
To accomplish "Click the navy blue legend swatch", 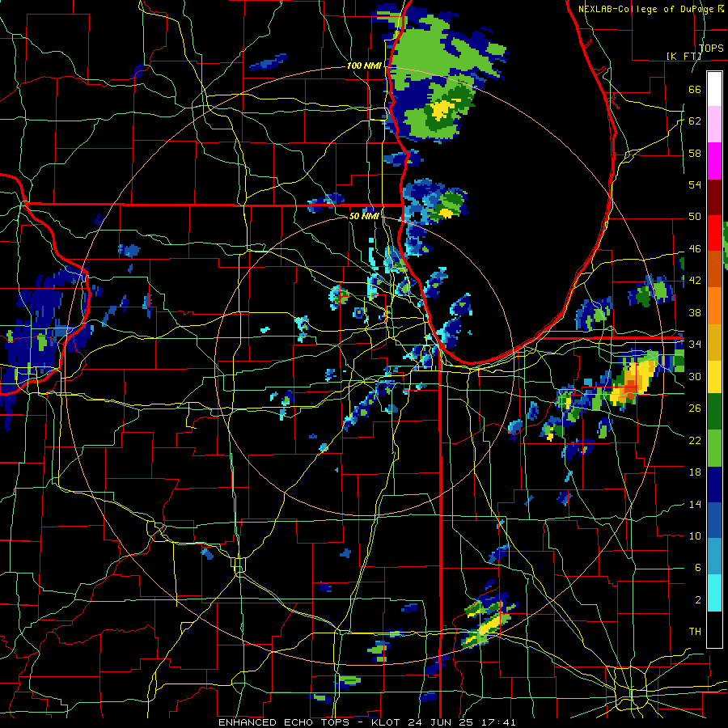I will tap(714, 485).
